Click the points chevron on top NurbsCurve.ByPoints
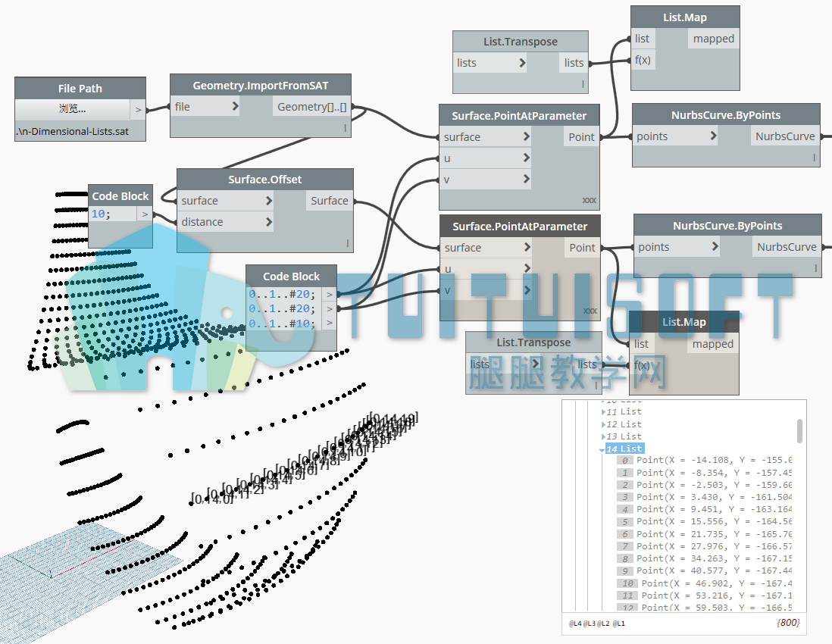The image size is (832, 644). point(713,136)
